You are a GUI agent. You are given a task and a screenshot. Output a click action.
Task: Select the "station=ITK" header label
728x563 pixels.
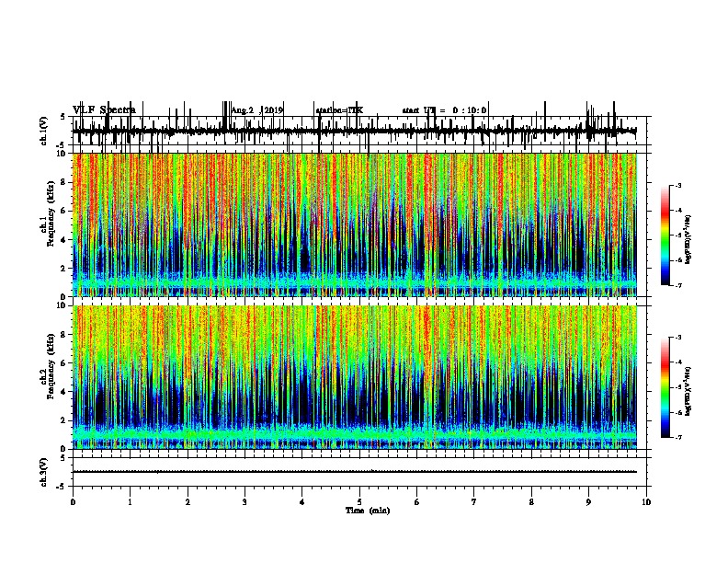(339, 110)
